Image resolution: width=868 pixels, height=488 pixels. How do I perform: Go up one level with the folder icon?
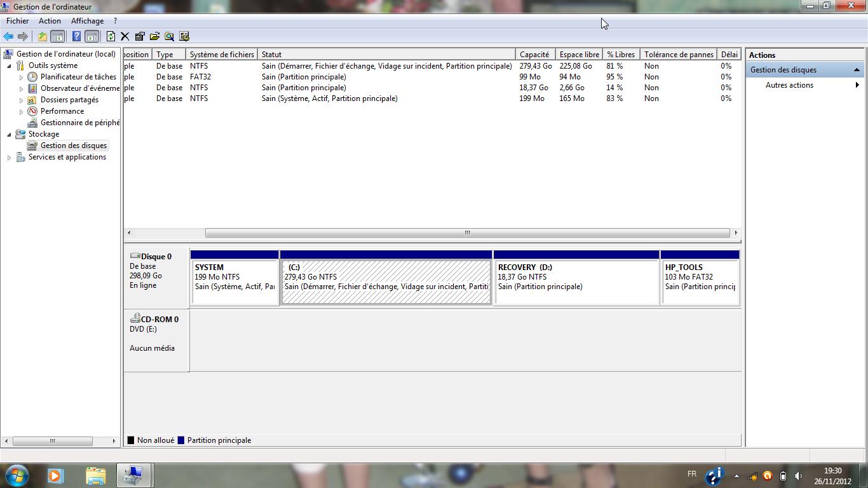[x=42, y=36]
